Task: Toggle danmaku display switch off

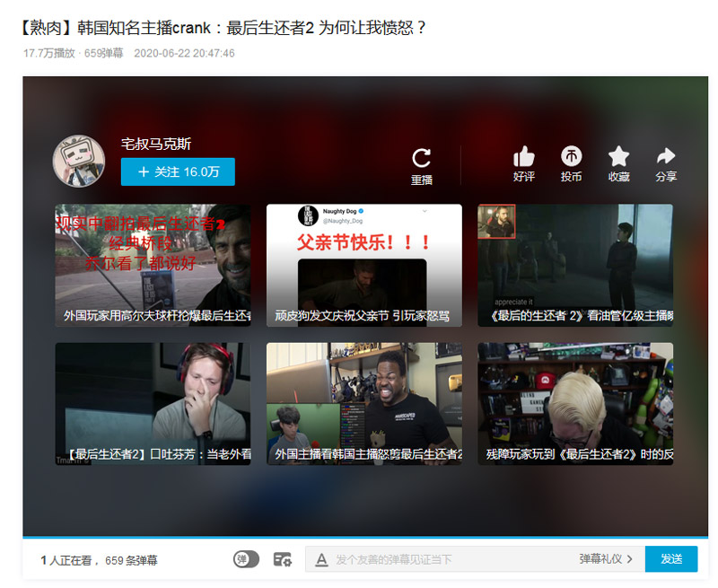Action: (x=246, y=559)
